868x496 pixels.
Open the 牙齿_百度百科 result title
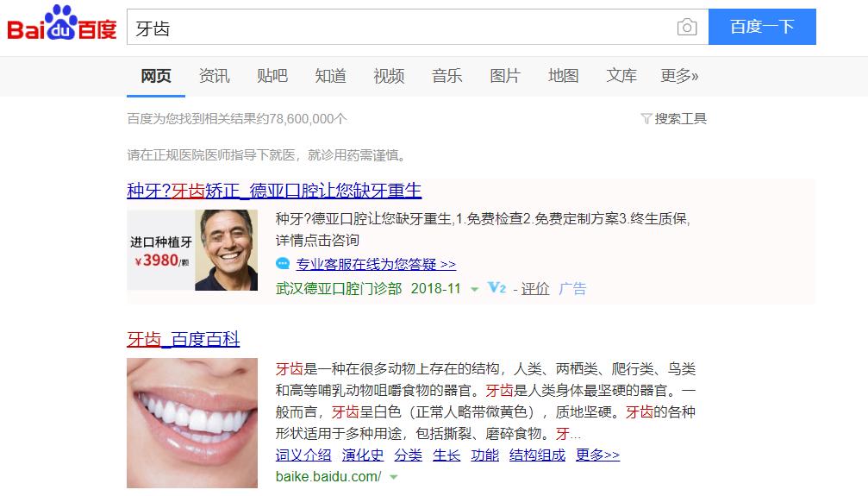(x=184, y=339)
